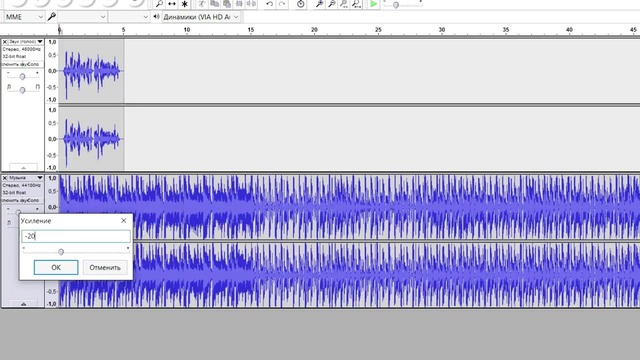Open MME audio host dropdown

coord(24,17)
